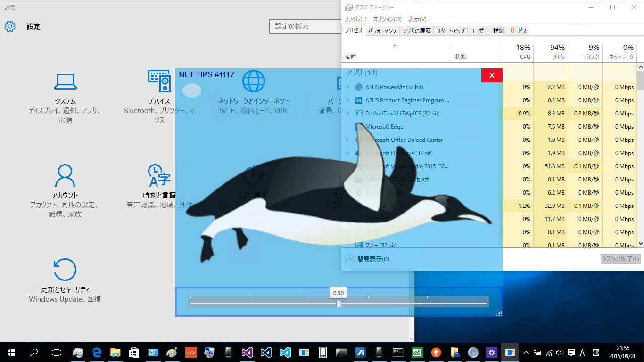The width and height of the screenshot is (644, 362).
Task: Open Visual Studio 2015 from the taskbar
Action: (x=247, y=352)
